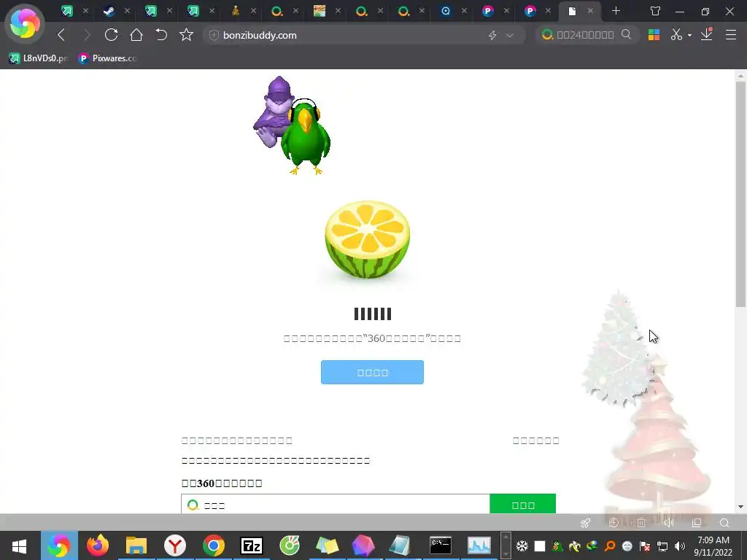
Task: Open Firefox from the taskbar
Action: click(x=97, y=545)
